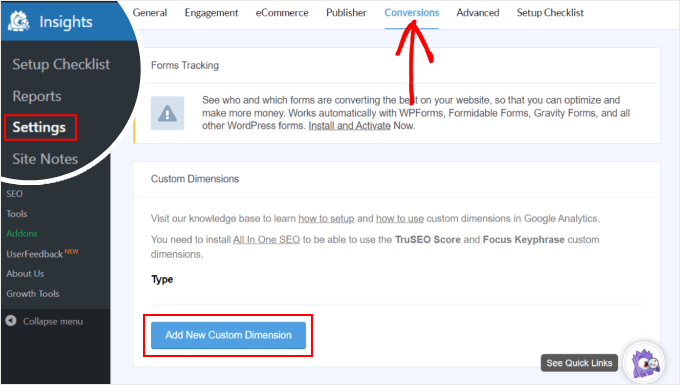This screenshot has width=680, height=385.
Task: Click the See Quick Links tooltip
Action: (579, 363)
